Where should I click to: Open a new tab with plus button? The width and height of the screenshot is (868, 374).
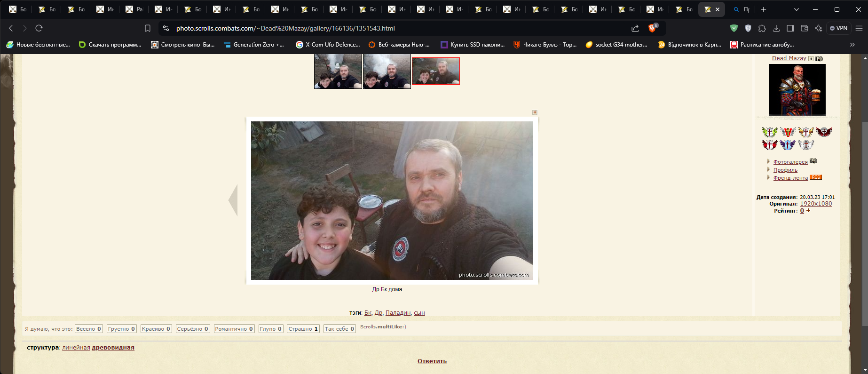[764, 9]
